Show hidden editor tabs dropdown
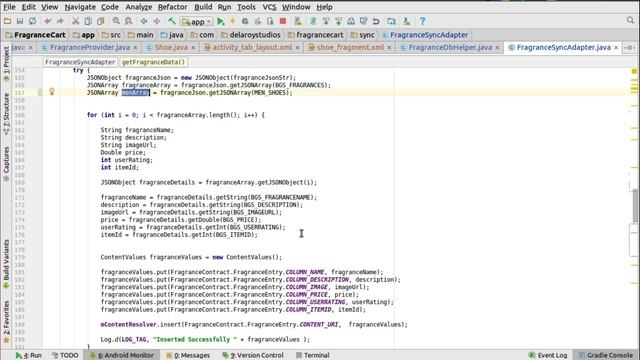The height and width of the screenshot is (360, 640). tap(629, 48)
